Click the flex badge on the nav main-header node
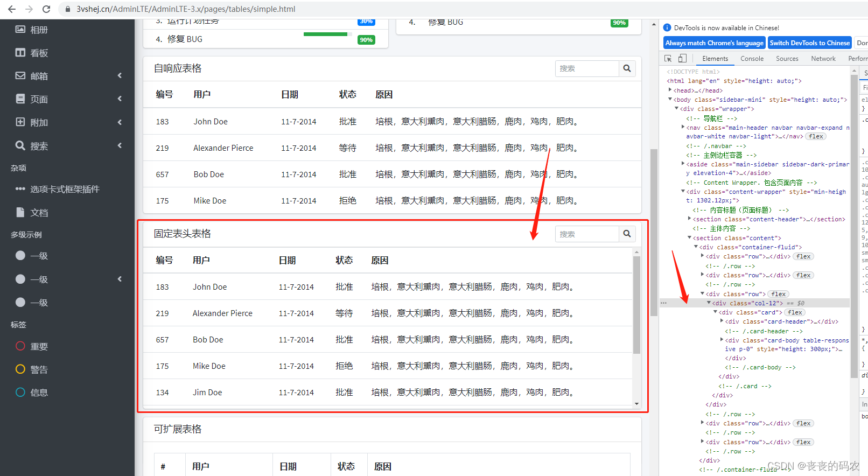Image resolution: width=868 pixels, height=476 pixels. 816,137
